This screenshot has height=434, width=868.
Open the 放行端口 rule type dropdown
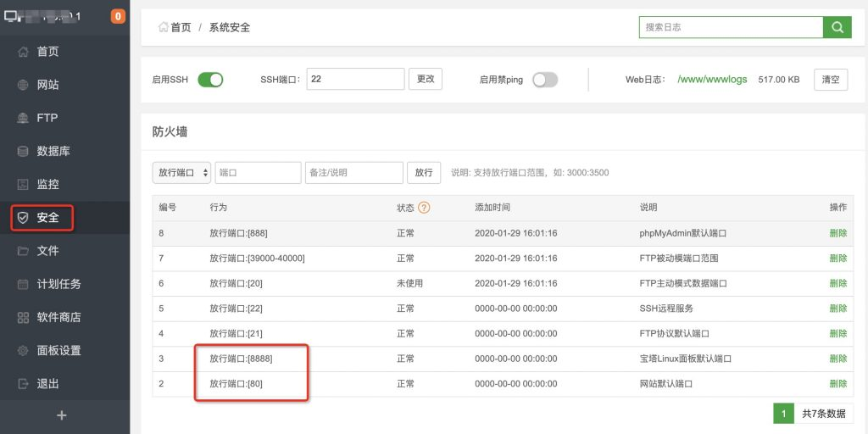pos(181,173)
